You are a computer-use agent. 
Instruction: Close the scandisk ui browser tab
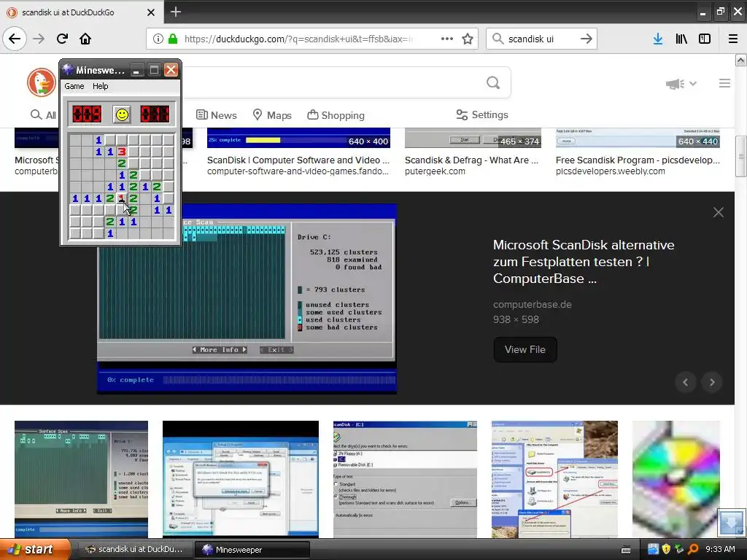(151, 12)
